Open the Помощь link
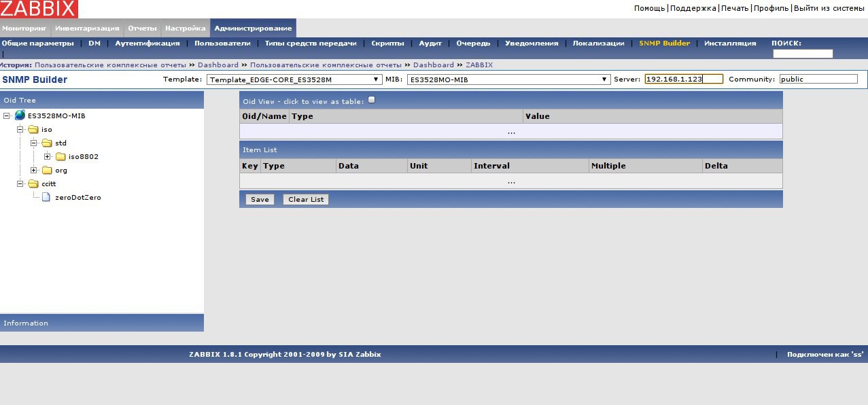 (x=649, y=8)
